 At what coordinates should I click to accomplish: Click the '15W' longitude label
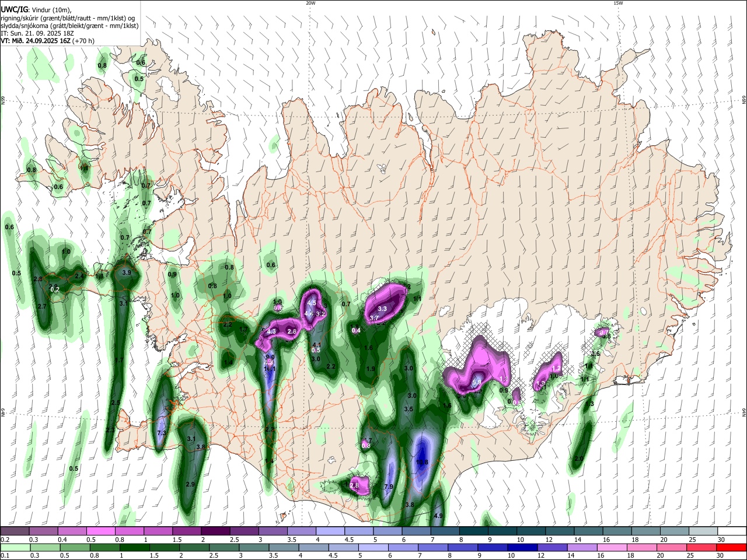point(618,3)
